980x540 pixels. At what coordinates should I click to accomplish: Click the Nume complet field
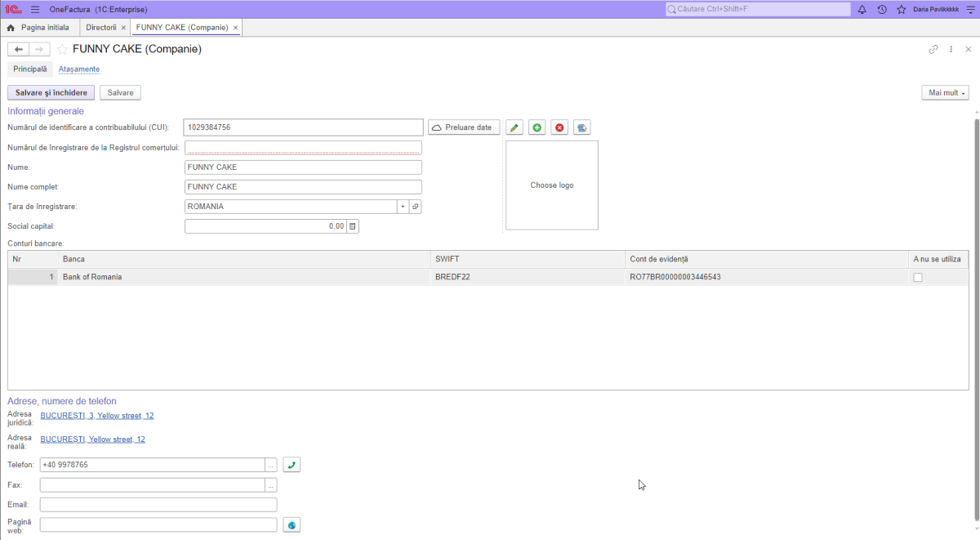pos(304,187)
